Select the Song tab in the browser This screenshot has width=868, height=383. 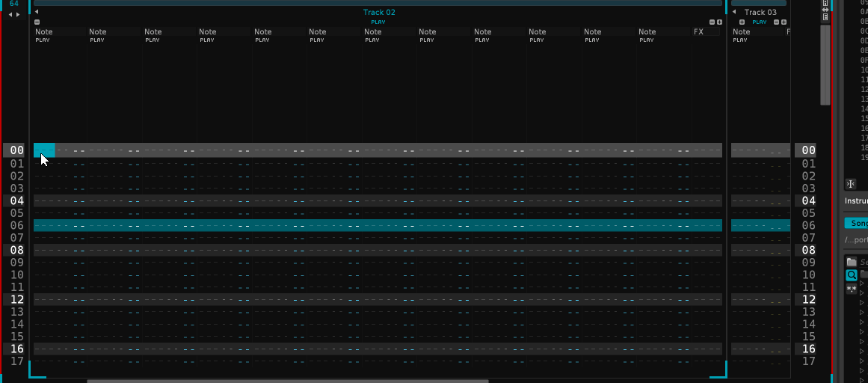[858, 224]
